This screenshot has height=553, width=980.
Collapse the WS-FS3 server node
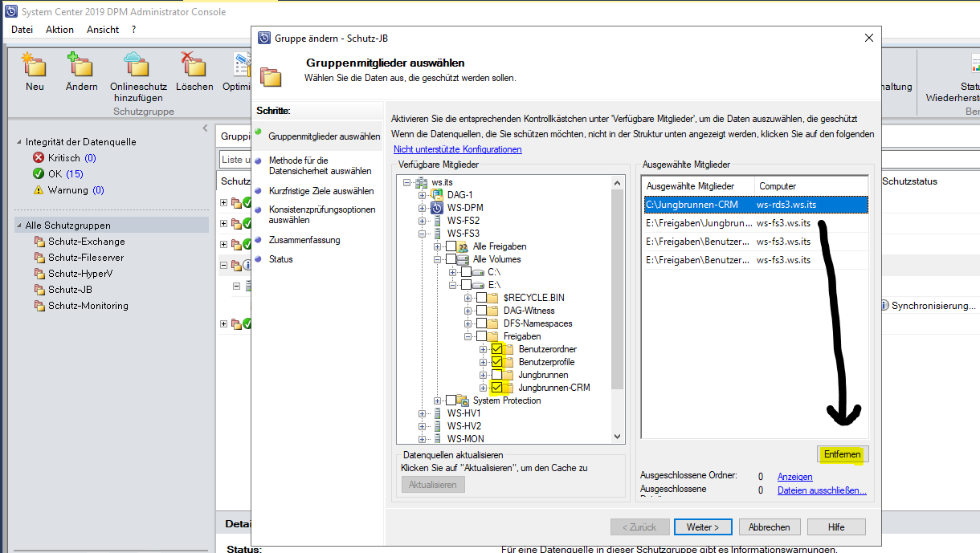tap(423, 234)
